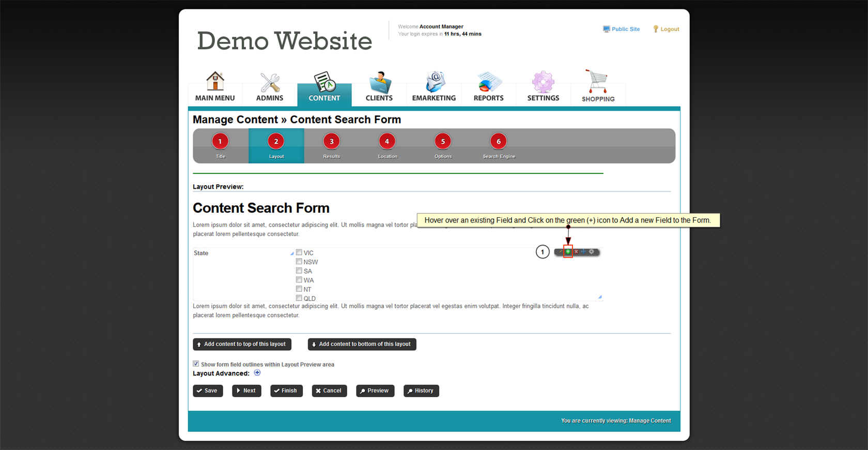
Task: Expand the Layout Advanced section
Action: coord(257,373)
